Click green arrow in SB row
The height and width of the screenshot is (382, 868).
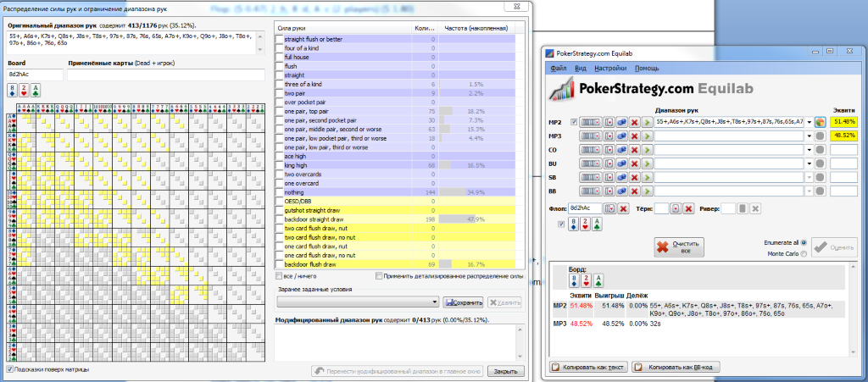point(647,177)
